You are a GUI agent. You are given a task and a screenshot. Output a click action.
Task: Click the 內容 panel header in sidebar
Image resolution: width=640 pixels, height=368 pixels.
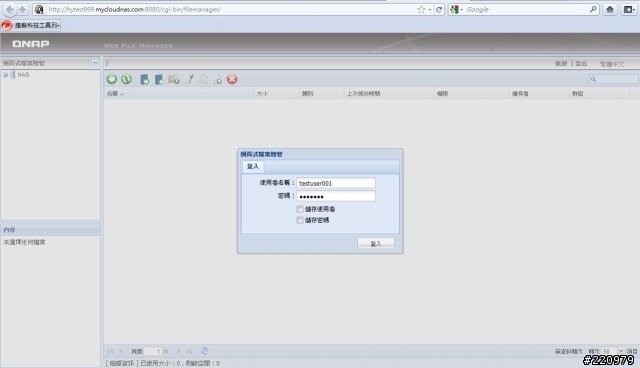50,230
